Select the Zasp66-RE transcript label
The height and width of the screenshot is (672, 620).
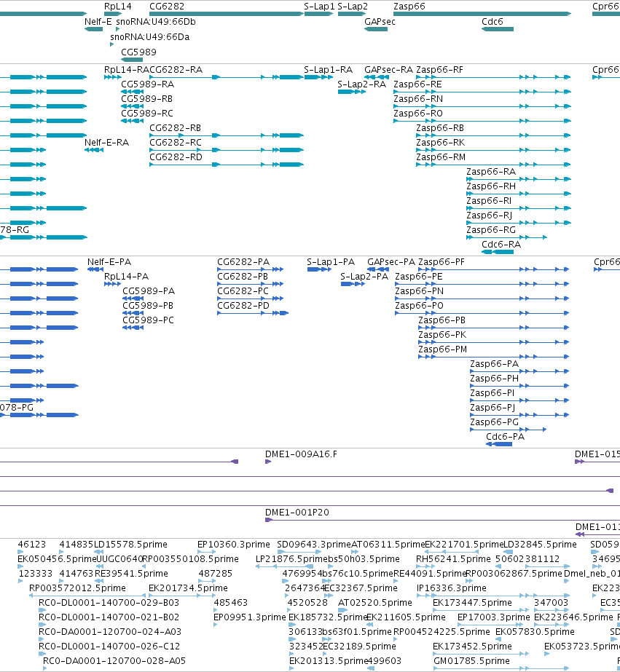tap(417, 84)
